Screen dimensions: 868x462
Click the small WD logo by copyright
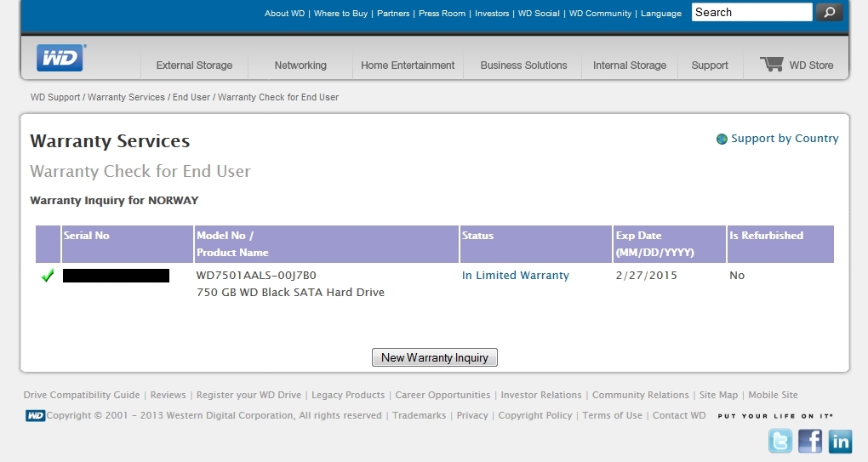pyautogui.click(x=36, y=415)
